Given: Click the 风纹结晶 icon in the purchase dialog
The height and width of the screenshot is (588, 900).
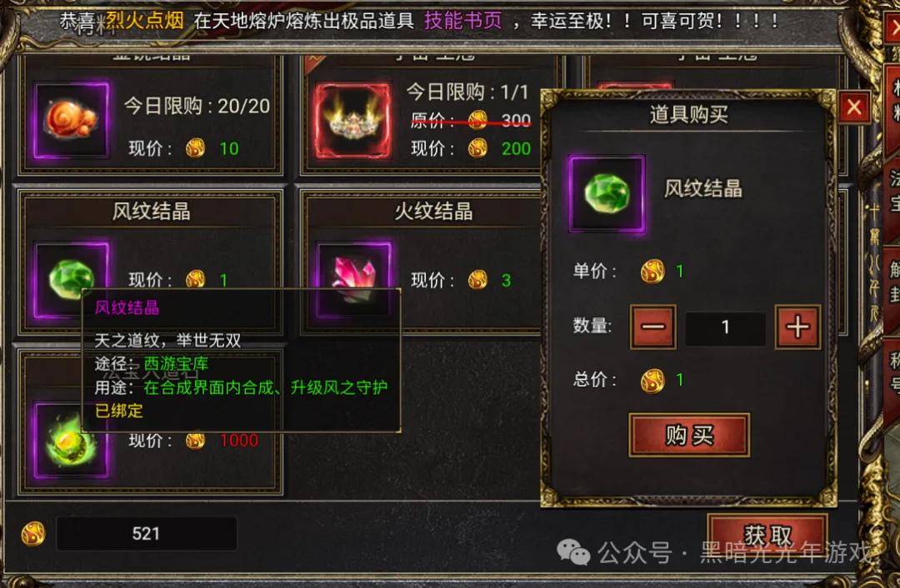Looking at the screenshot, I should [x=607, y=194].
